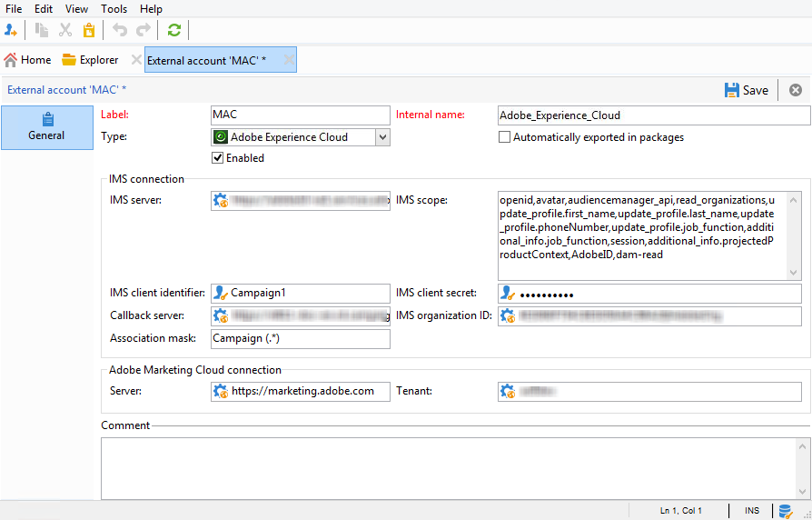Click the Ln 1, Col 1 status text

click(680, 511)
